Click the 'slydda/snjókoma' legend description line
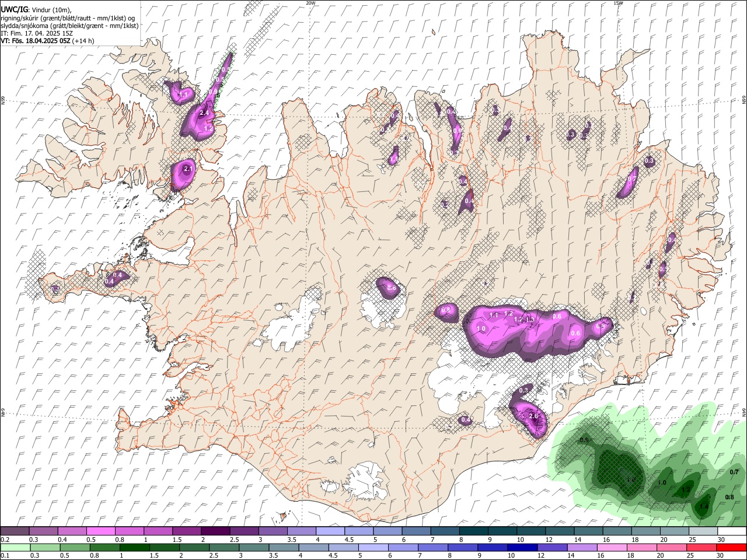The image size is (747, 560). [69, 26]
